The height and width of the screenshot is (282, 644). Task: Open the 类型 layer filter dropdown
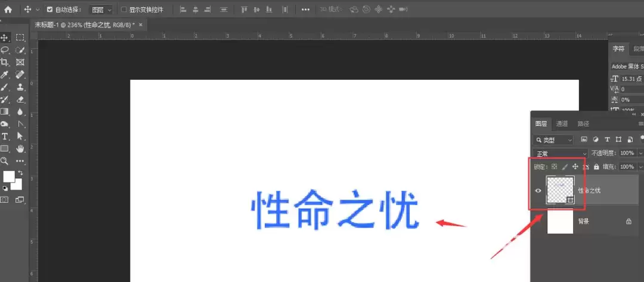(553, 140)
